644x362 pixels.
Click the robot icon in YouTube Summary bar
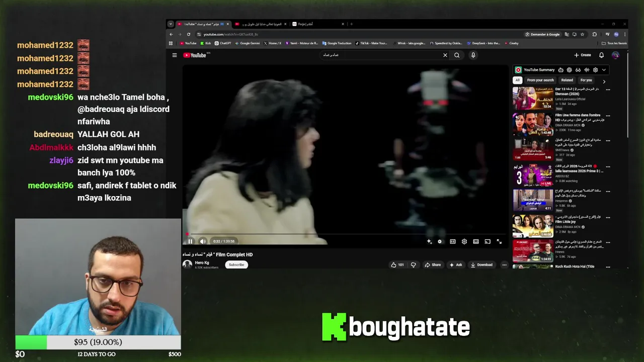tap(560, 70)
